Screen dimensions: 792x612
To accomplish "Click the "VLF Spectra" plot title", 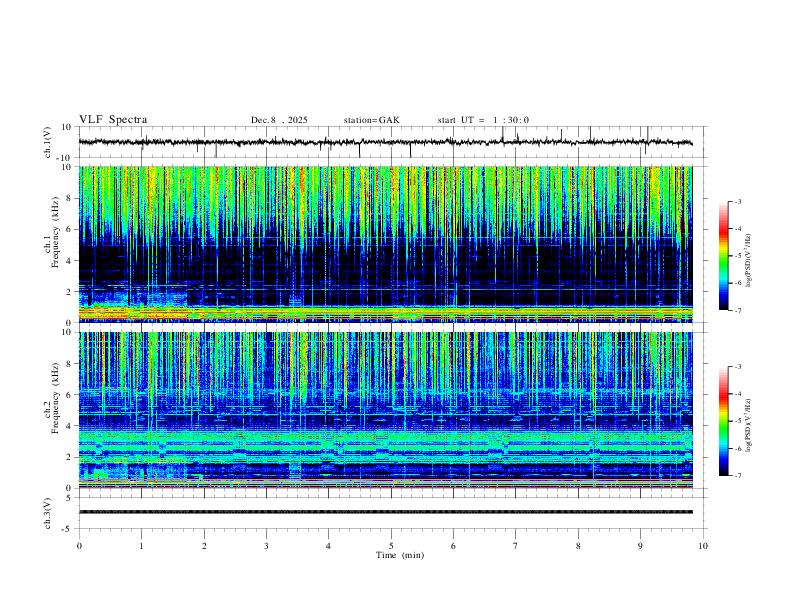I will click(113, 119).
